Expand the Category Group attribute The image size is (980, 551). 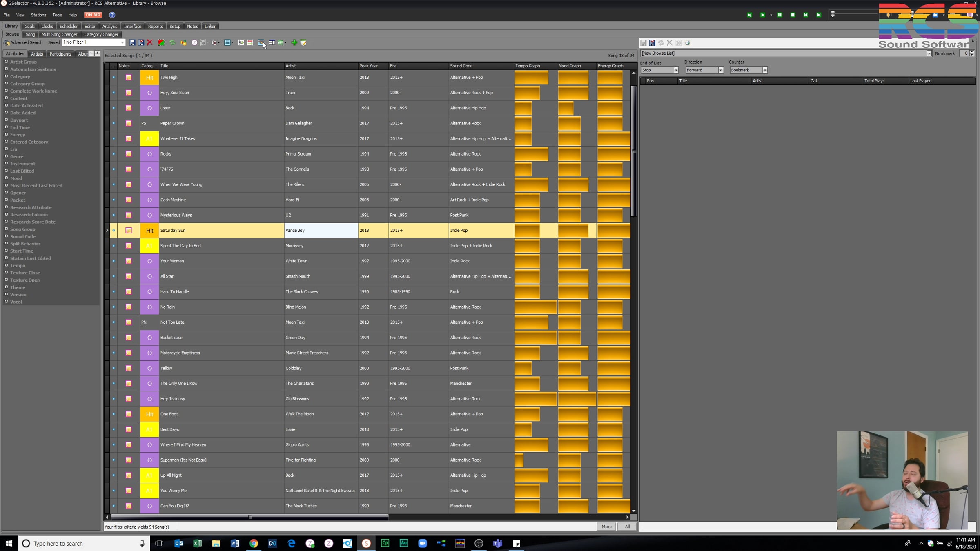click(x=6, y=84)
